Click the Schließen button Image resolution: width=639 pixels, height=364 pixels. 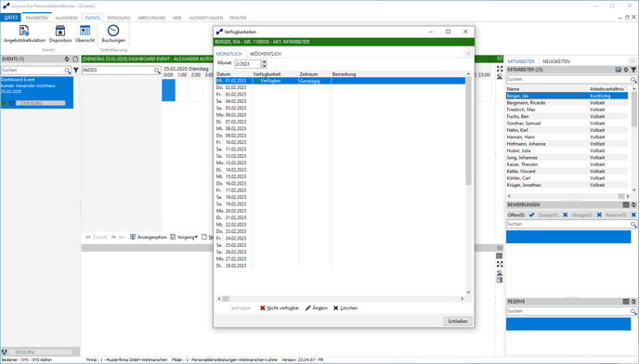(458, 321)
